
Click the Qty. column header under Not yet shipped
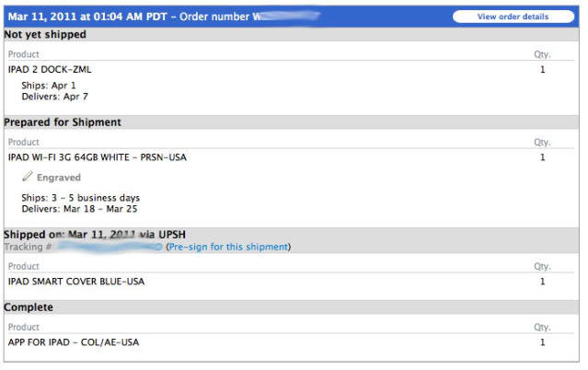pyautogui.click(x=542, y=54)
